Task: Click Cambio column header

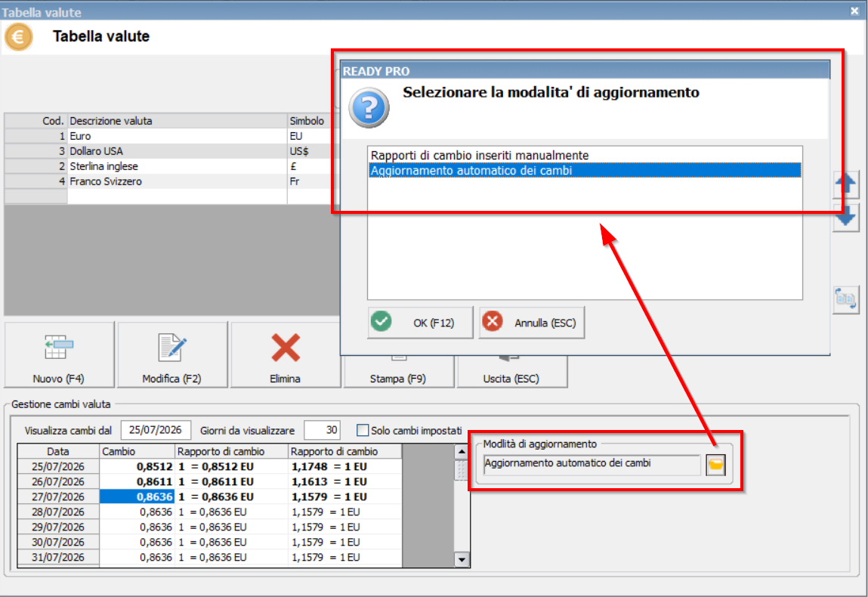Action: pyautogui.click(x=137, y=451)
